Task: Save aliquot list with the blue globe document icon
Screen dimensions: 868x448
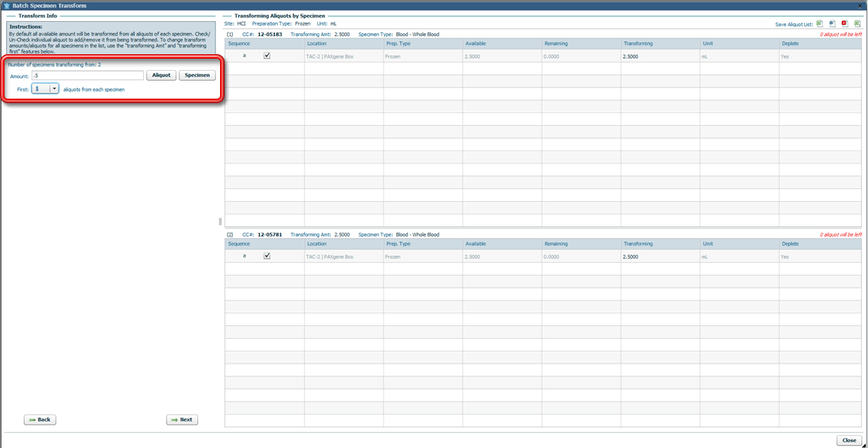Action: point(832,24)
